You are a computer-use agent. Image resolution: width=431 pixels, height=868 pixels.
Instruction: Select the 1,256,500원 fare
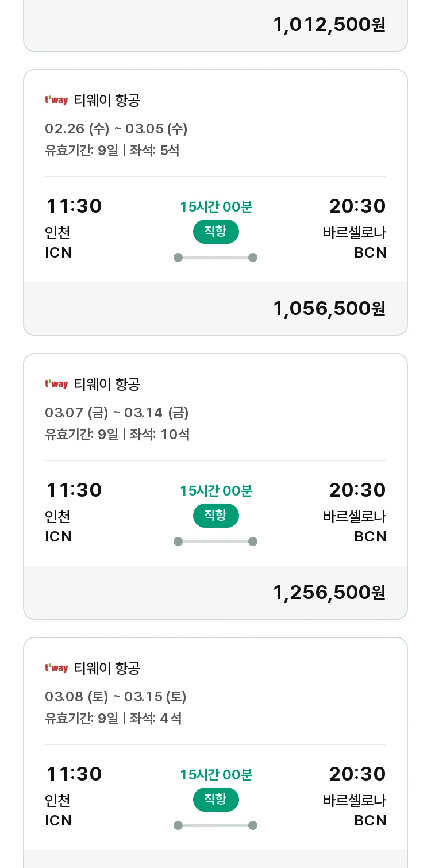coord(329,593)
